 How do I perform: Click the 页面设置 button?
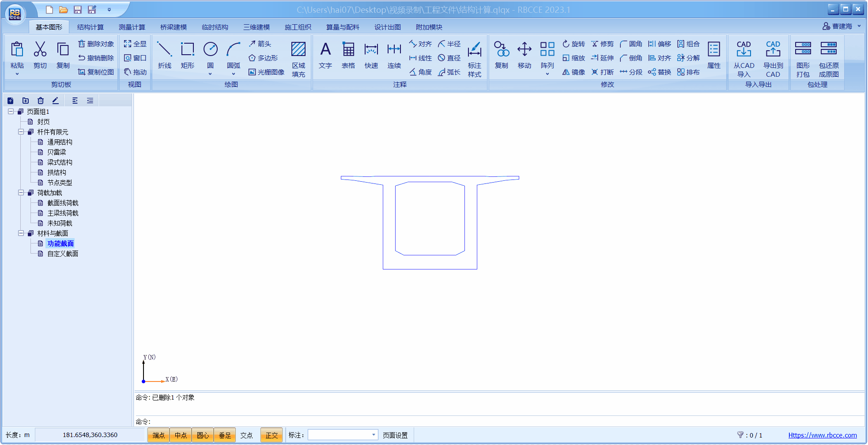coord(395,435)
